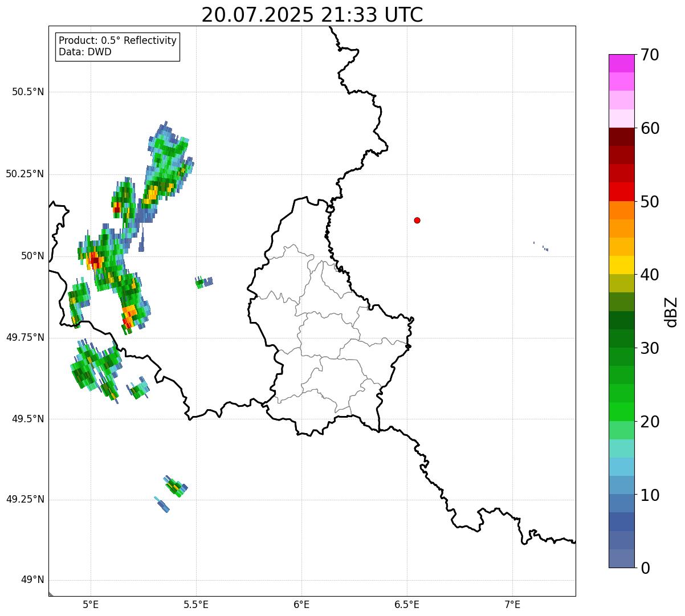Click the 49.75°N latitude label
This screenshot has width=685, height=616.
click(25, 337)
